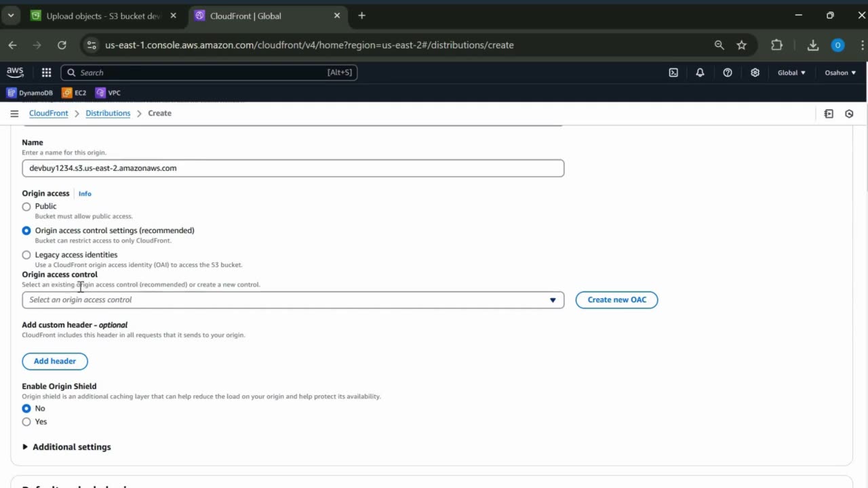Open the origin access control dropdown
This screenshot has width=868, height=488.
293,300
